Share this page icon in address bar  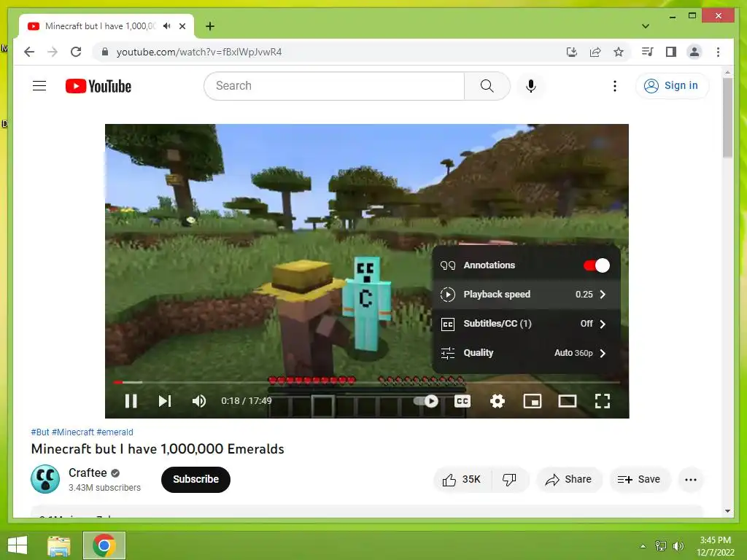point(595,52)
